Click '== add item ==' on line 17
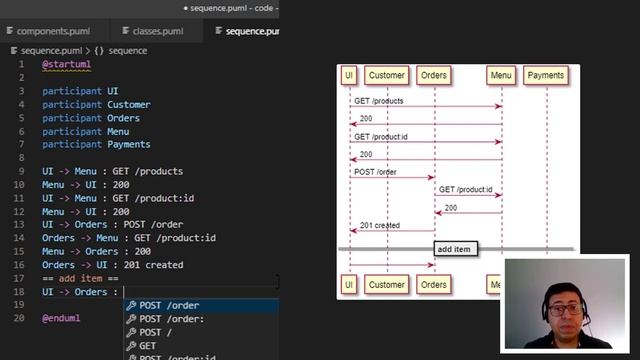 point(80,278)
